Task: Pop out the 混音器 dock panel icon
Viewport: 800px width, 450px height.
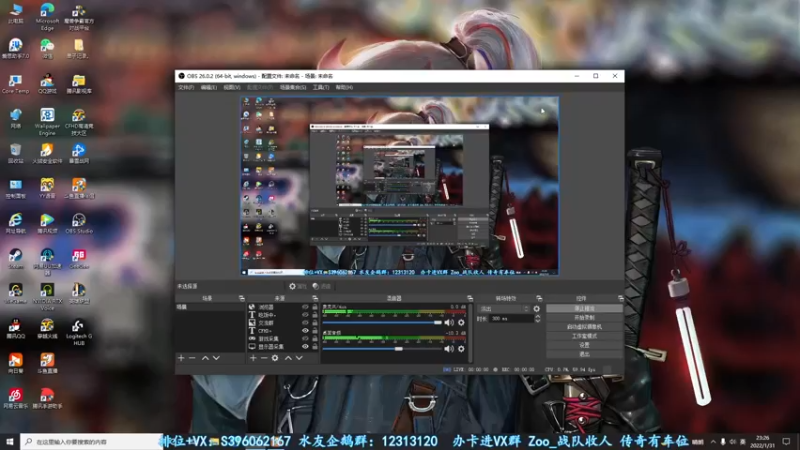Action: pyautogui.click(x=470, y=298)
